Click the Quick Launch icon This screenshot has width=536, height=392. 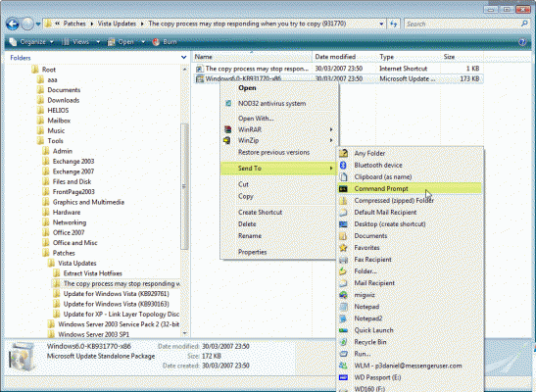(343, 330)
